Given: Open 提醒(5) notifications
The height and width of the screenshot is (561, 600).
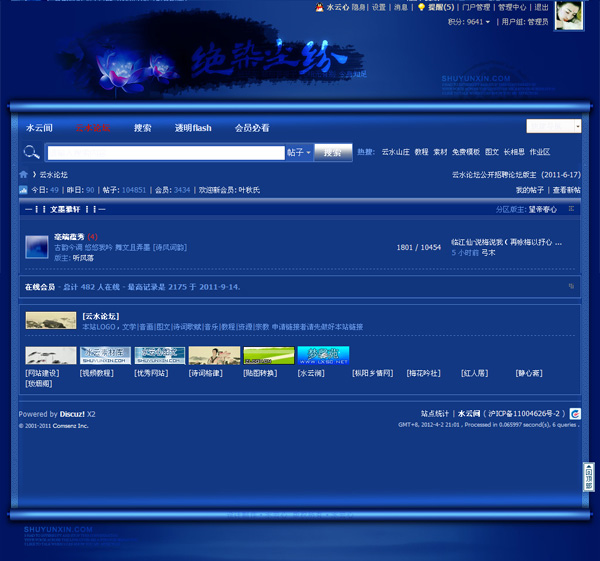Looking at the screenshot, I should tap(441, 7).
